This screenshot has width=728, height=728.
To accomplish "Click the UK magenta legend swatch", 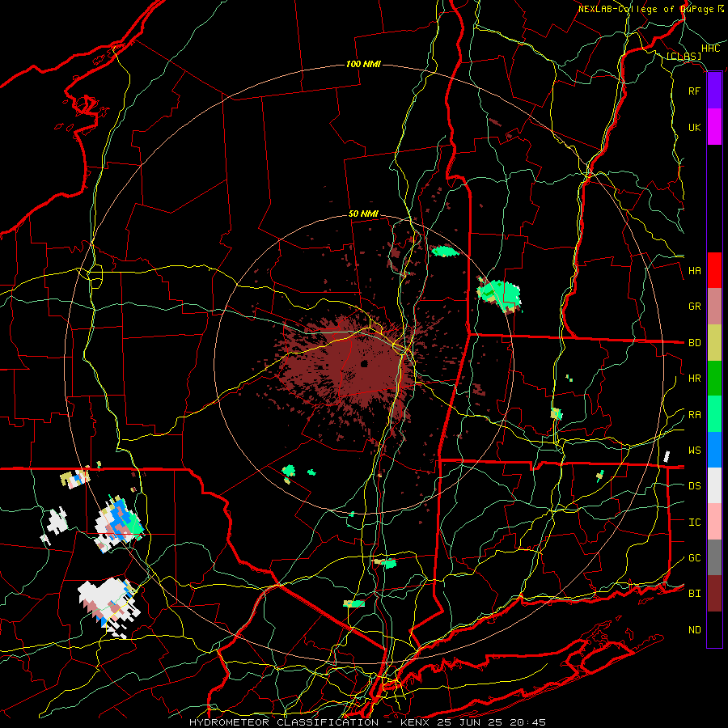I will tap(714, 127).
